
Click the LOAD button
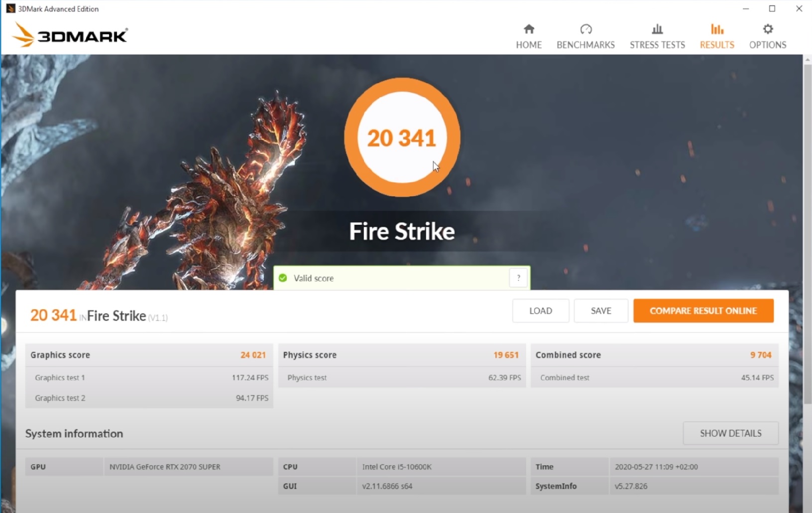point(541,311)
